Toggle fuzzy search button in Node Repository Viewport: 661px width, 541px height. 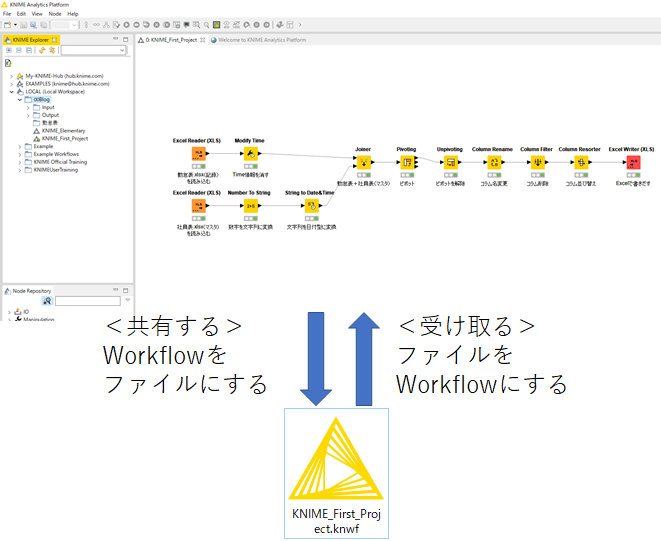pyautogui.click(x=47, y=301)
